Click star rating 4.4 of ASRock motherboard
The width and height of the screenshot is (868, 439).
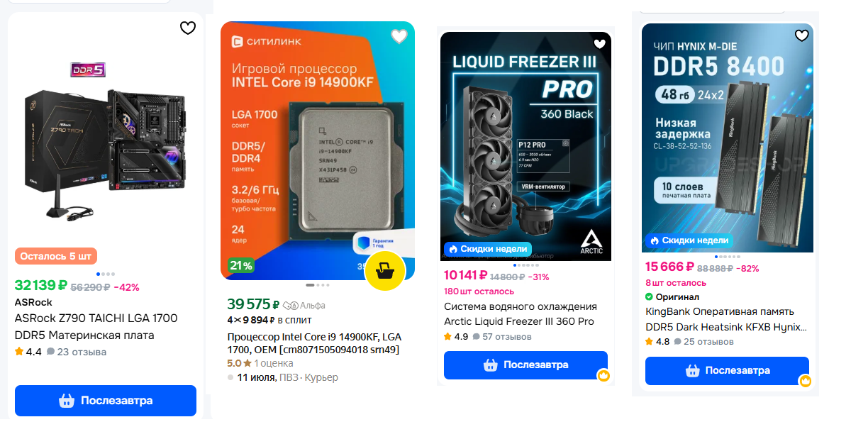(28, 352)
